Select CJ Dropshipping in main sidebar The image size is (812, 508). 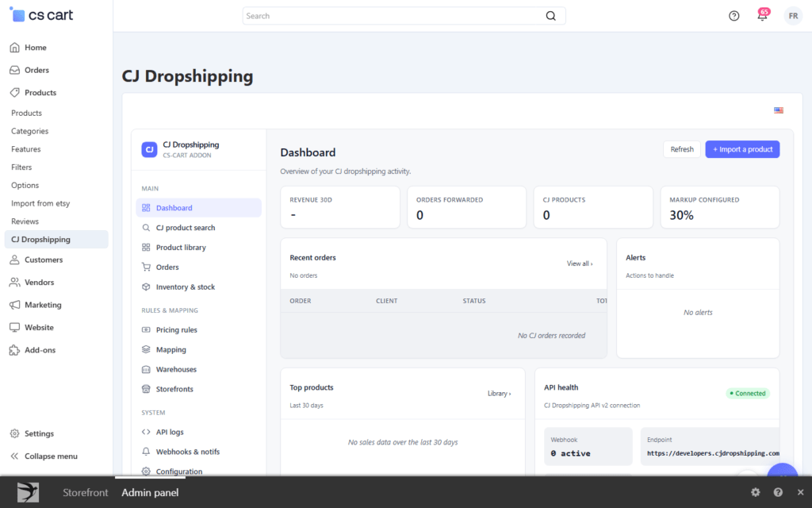coord(56,240)
